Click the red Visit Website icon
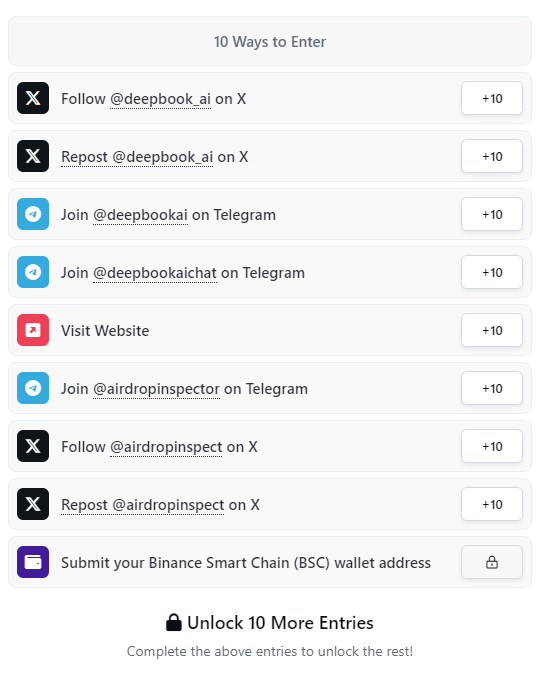This screenshot has height=683, width=540. pyautogui.click(x=33, y=330)
